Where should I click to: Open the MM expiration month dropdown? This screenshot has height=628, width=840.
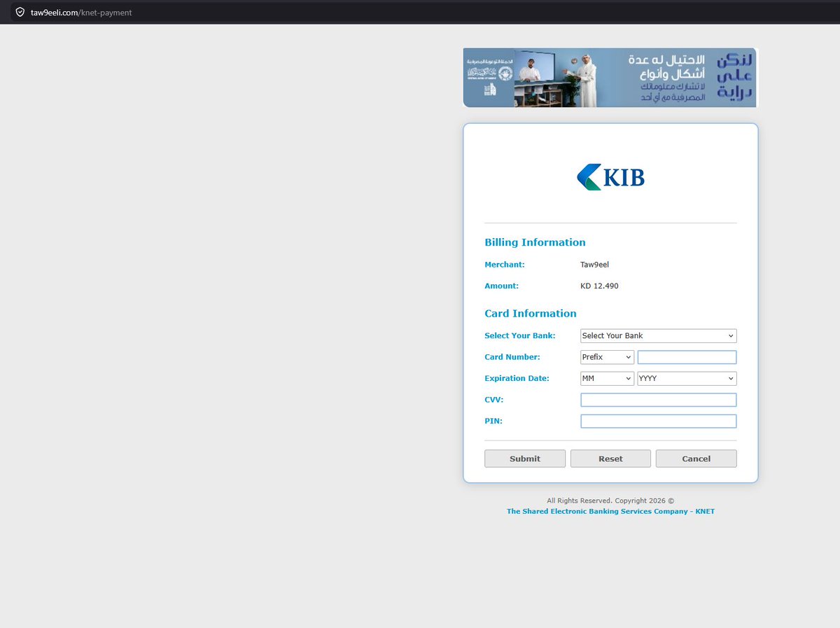[x=608, y=378]
